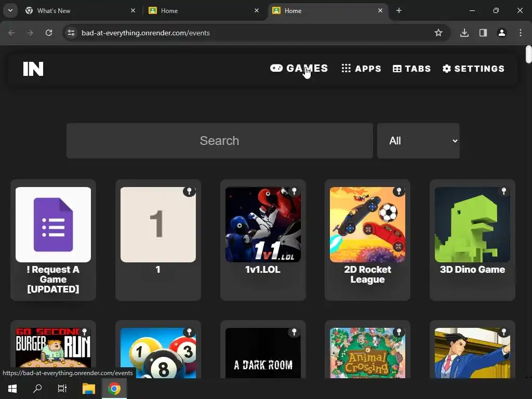Pin the Animal Crossing game
This screenshot has width=532, height=399.
tap(399, 332)
